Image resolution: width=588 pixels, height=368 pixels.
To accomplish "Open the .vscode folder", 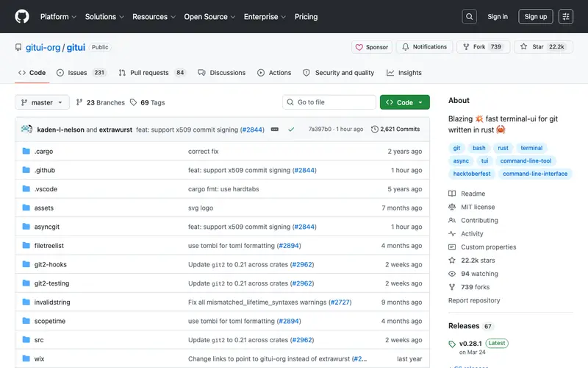I will pos(46,189).
